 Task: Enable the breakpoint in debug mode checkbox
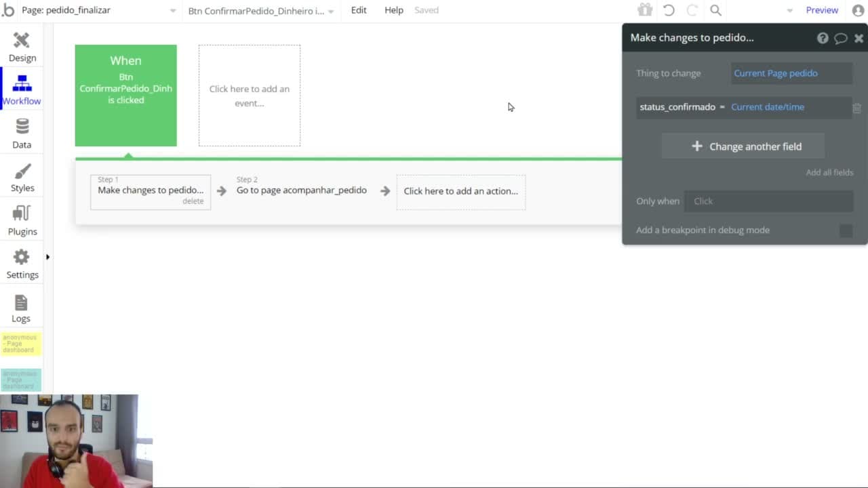pyautogui.click(x=846, y=230)
